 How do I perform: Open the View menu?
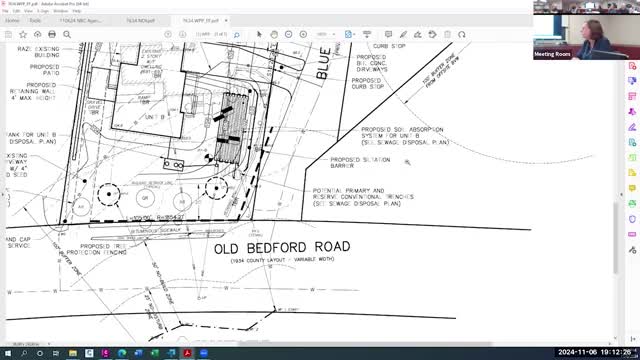pyautogui.click(x=28, y=11)
